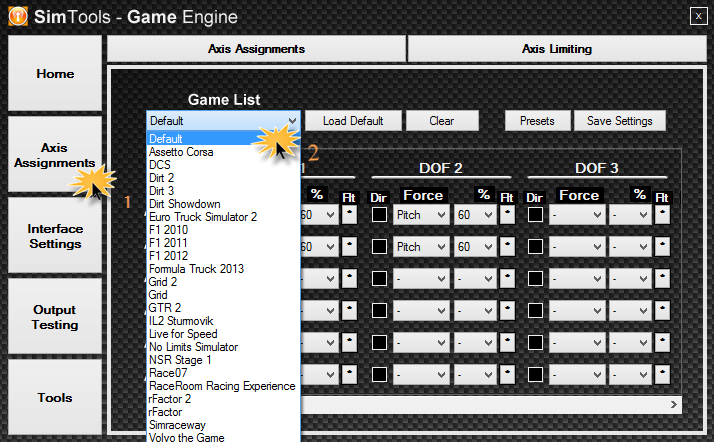714x442 pixels.
Task: Toggle DOF 2 Dir checkbox, fourth row
Action: (x=379, y=311)
